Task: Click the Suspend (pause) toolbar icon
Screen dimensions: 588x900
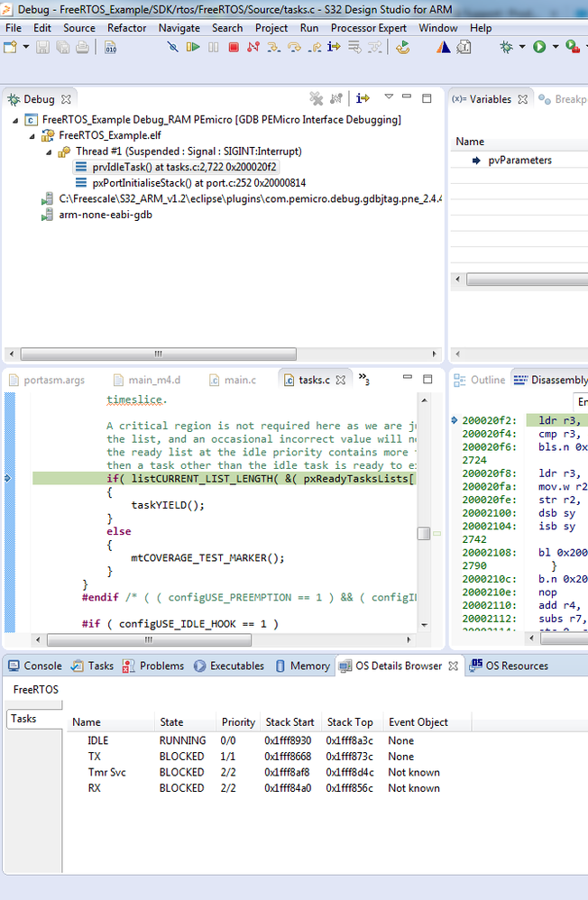Action: coord(213,47)
